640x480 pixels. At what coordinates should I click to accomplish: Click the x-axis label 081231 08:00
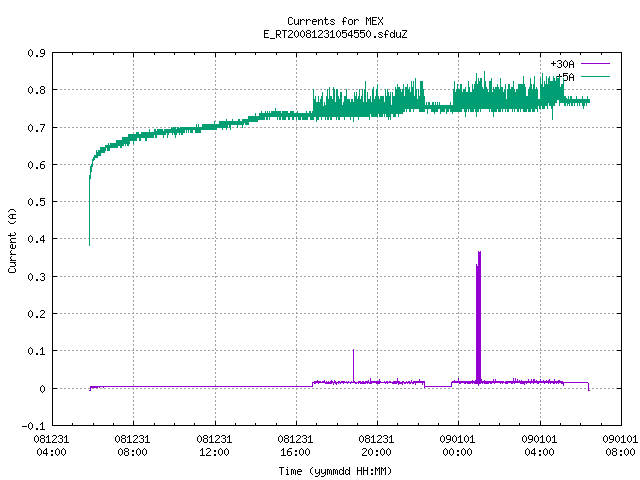[132, 446]
